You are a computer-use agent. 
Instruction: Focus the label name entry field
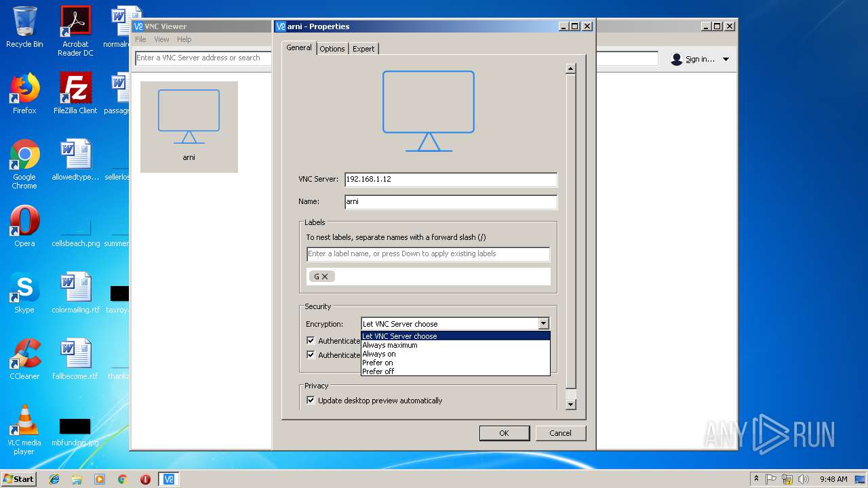(x=428, y=253)
